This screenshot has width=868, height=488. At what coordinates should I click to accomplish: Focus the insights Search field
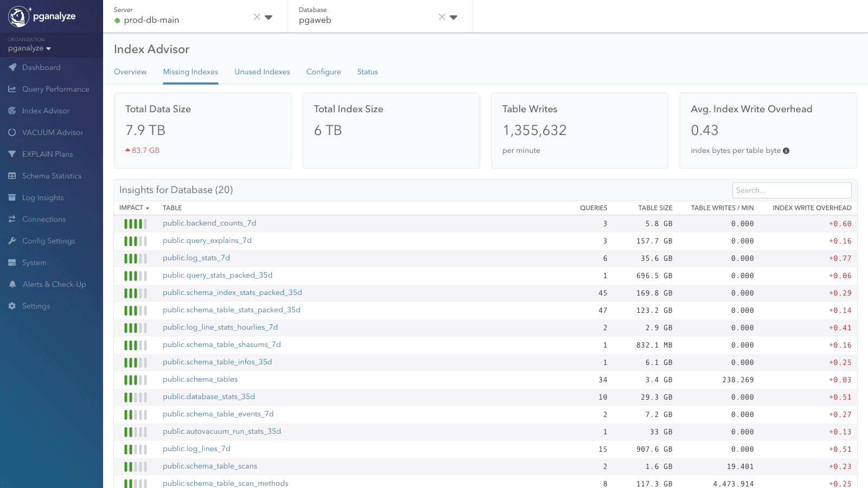click(792, 190)
